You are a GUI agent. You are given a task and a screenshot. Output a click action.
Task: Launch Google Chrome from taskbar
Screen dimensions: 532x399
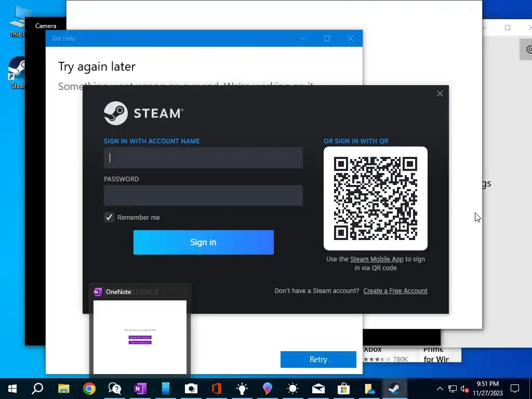pyautogui.click(x=89, y=389)
